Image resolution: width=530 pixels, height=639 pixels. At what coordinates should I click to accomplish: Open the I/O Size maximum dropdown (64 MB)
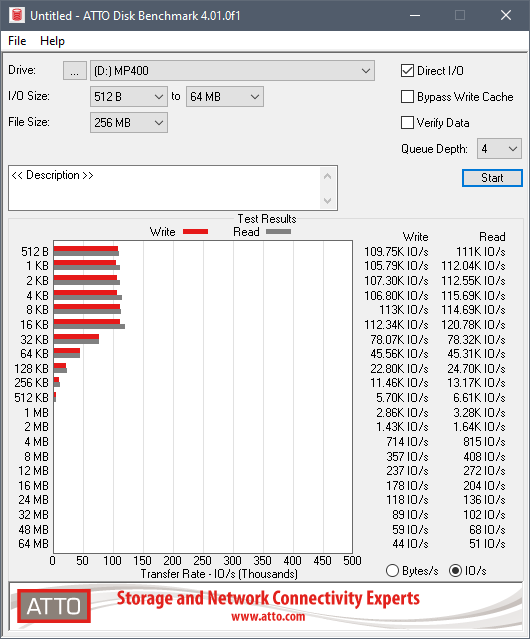point(225,97)
